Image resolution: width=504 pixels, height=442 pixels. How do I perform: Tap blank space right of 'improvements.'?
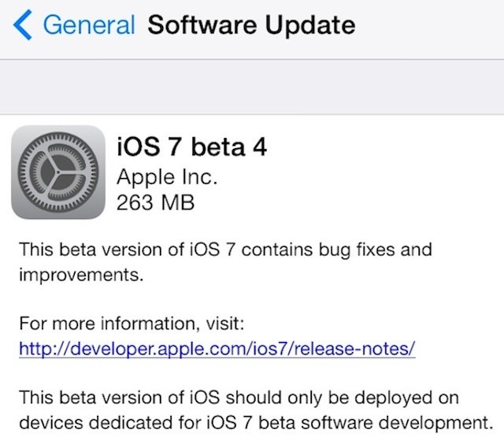coord(315,277)
